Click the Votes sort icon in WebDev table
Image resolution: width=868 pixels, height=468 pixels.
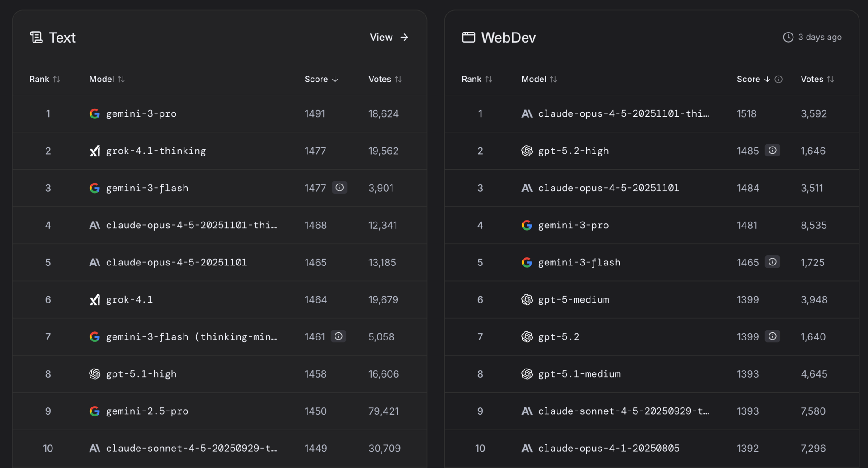tap(830, 80)
